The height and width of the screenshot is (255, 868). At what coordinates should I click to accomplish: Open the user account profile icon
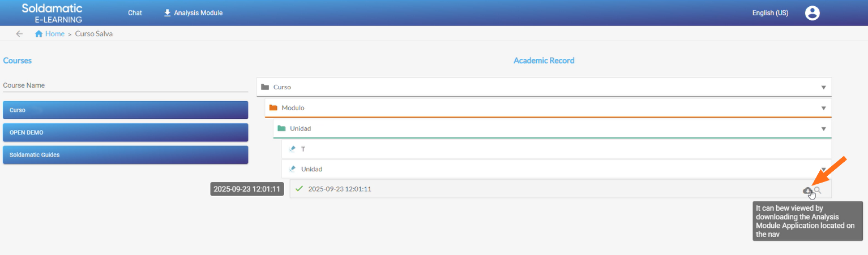pos(813,13)
